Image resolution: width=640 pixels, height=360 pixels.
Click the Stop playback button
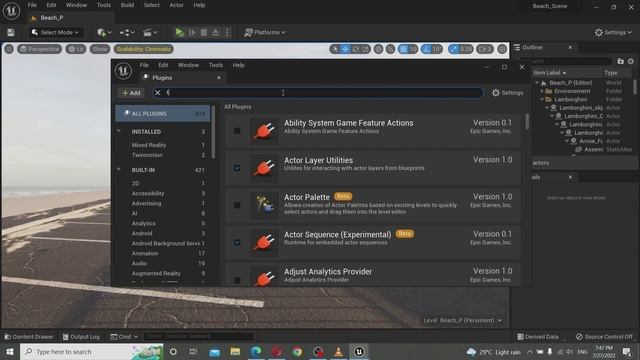pyautogui.click(x=204, y=32)
